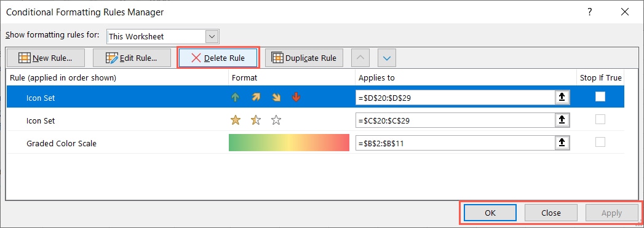Click the Close button at bottom
The image size is (644, 228).
pyautogui.click(x=551, y=213)
